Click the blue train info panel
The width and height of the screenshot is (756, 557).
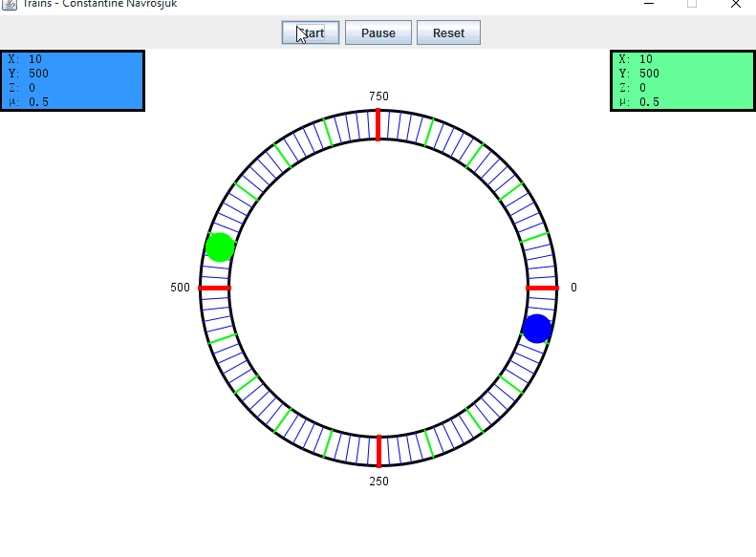point(72,80)
